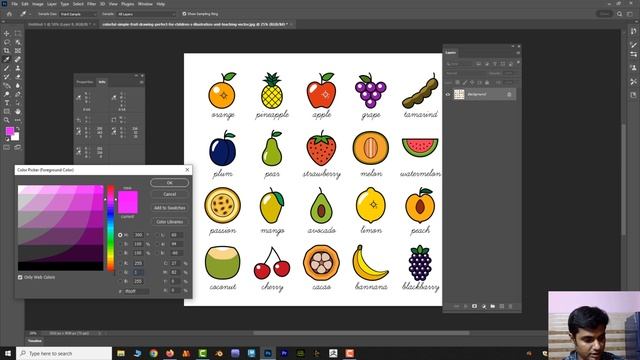Select the Crop tool
The image size is (640, 360).
click(x=7, y=51)
